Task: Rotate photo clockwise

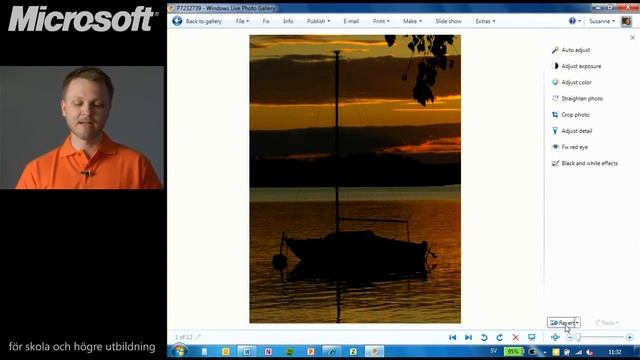Action: 500,338
